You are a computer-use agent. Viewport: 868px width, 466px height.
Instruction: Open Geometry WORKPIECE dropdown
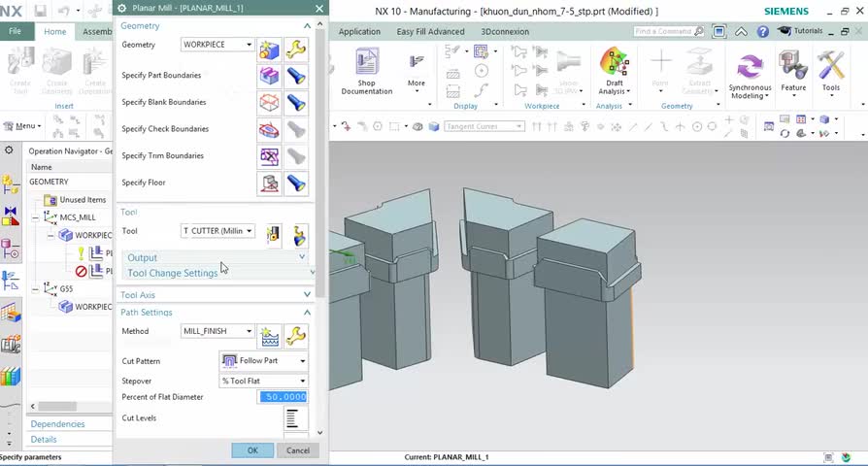point(217,45)
